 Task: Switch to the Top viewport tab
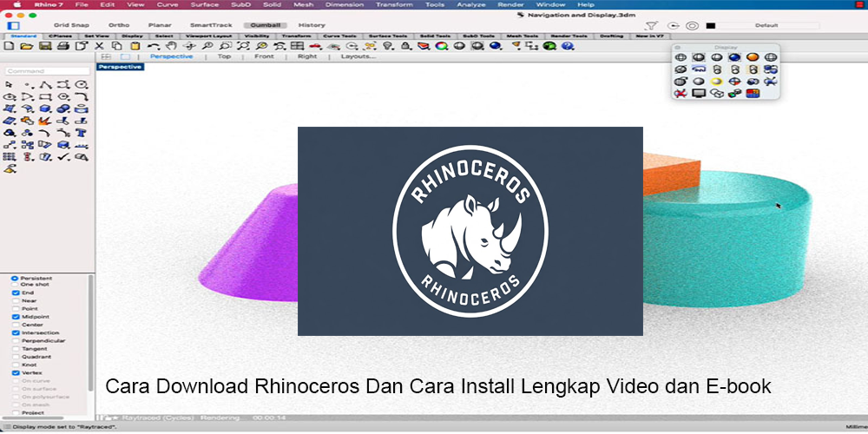click(224, 56)
